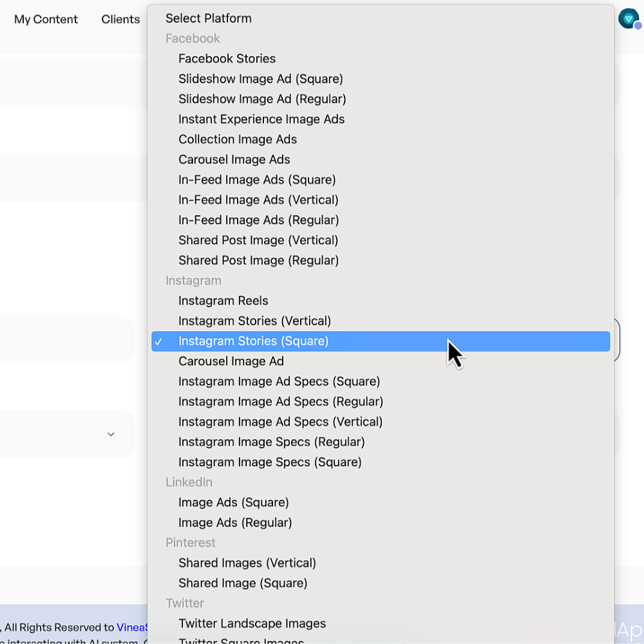644x644 pixels.
Task: Expand the collapsed dropdown chevron on left panel
Action: click(x=111, y=434)
